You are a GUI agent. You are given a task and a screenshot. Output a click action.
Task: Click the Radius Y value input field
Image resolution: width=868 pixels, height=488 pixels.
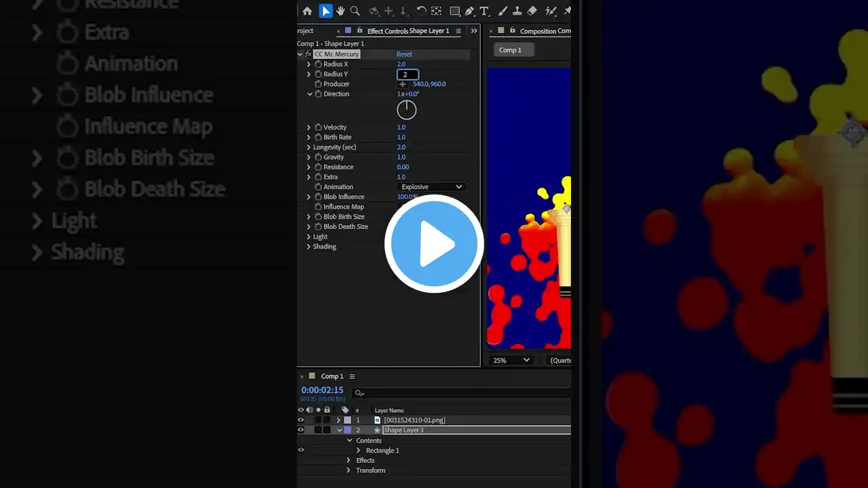pos(407,75)
